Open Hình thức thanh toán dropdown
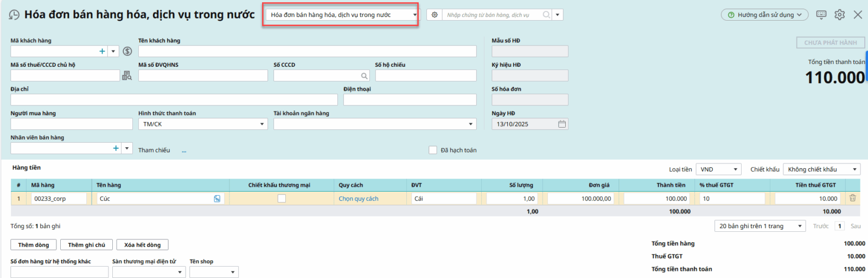The height and width of the screenshot is (278, 868). (262, 124)
